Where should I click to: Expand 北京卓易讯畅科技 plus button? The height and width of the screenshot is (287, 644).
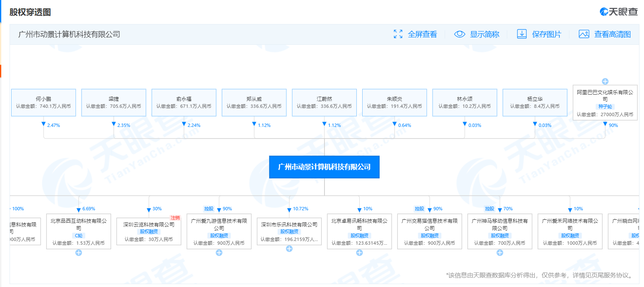click(359, 253)
